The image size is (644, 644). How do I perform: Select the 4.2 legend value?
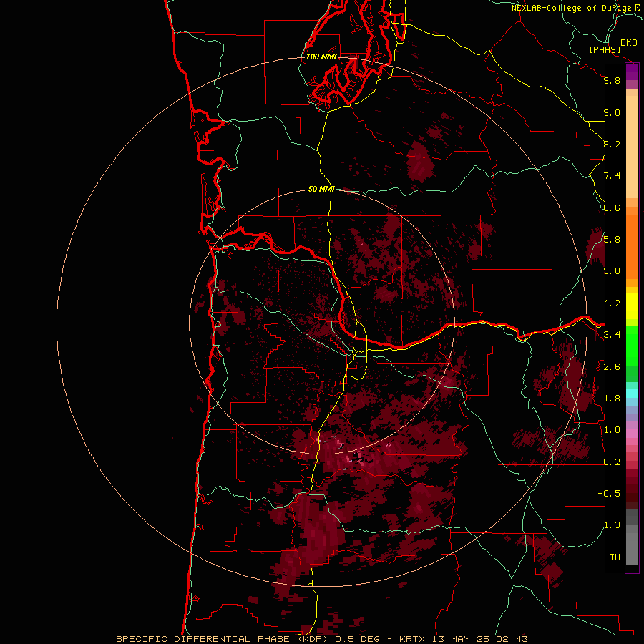[612, 303]
